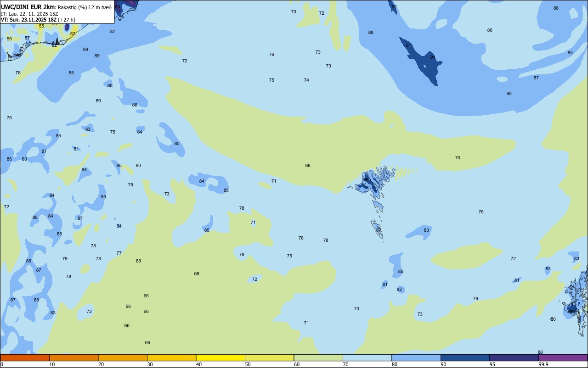Select the "50" tick label on the color scale

[x=248, y=364]
